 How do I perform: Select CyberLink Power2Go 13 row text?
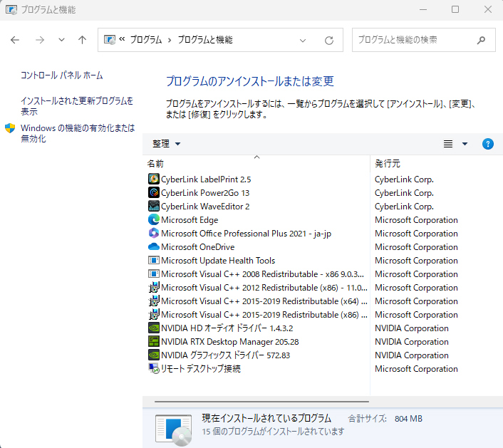click(x=205, y=193)
